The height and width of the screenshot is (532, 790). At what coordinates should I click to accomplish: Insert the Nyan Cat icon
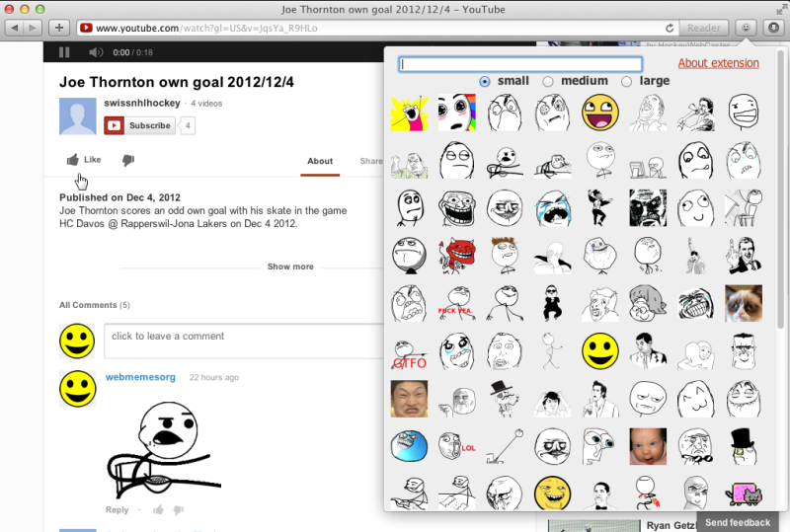pos(744,493)
